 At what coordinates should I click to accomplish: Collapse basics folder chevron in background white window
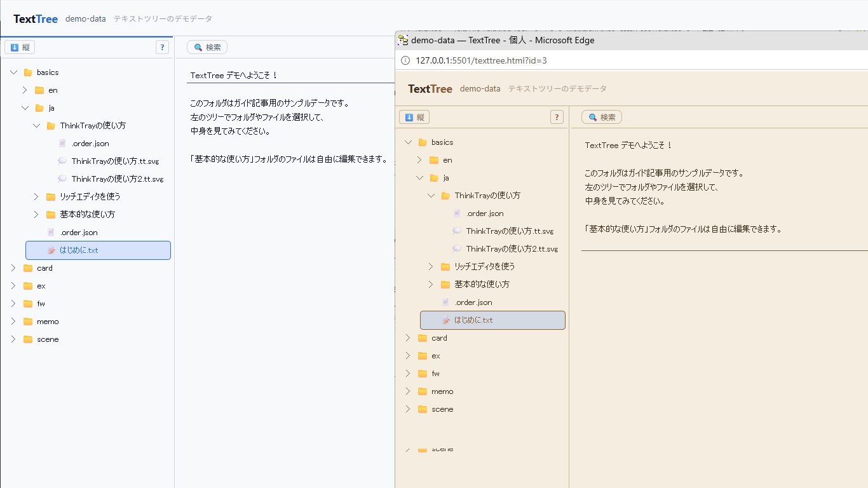[x=13, y=72]
